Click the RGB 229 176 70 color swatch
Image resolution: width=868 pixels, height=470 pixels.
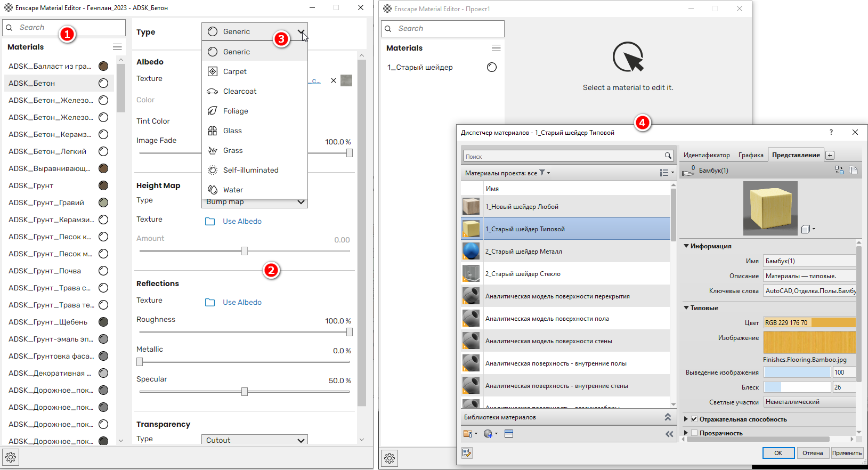coord(809,322)
